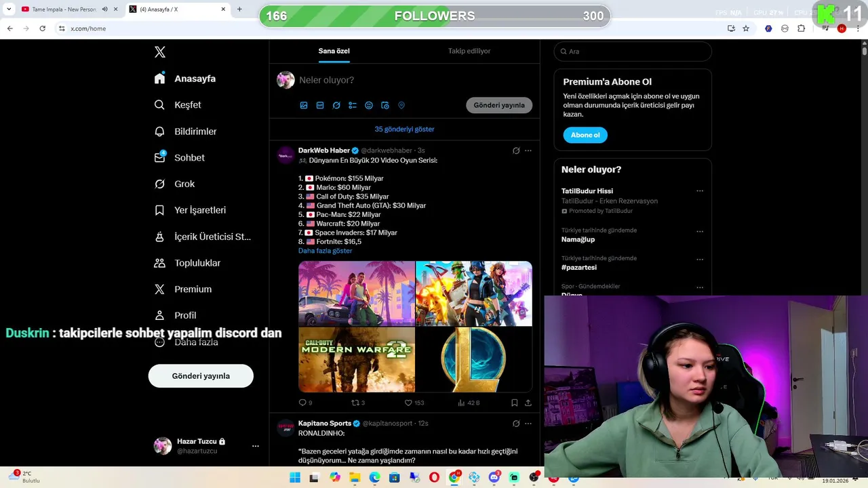The width and height of the screenshot is (868, 488).
Task: Open the Modern Warfare 2 image
Action: (x=357, y=360)
